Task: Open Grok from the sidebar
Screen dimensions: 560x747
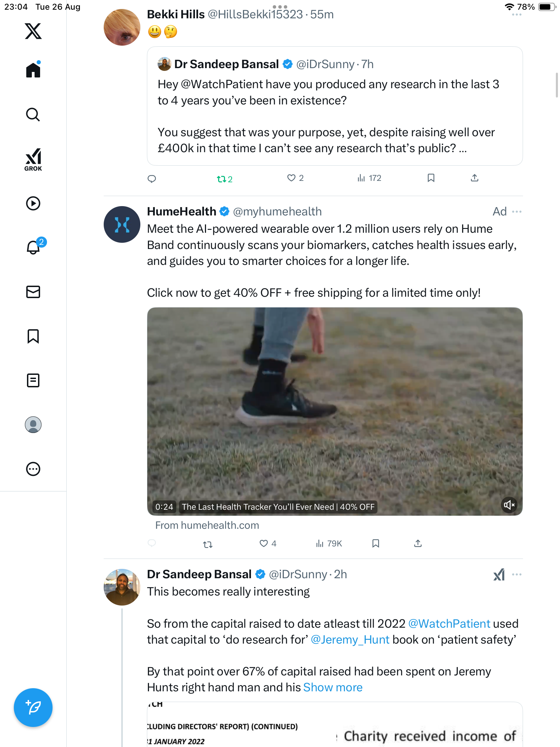Action: click(33, 159)
